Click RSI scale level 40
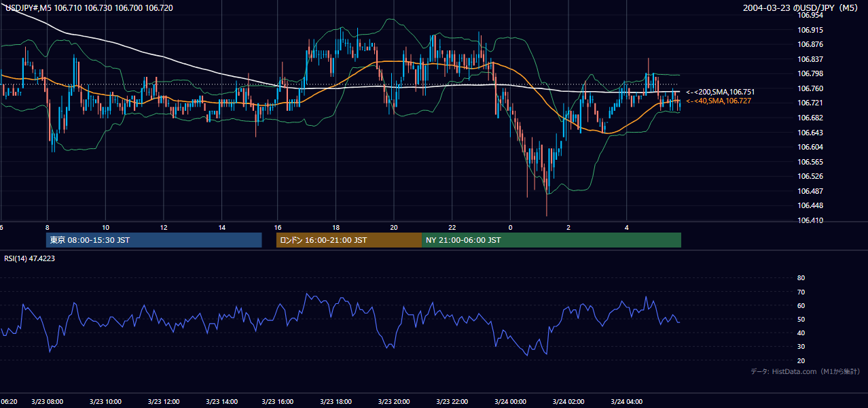Image resolution: width=868 pixels, height=408 pixels. pyautogui.click(x=801, y=333)
